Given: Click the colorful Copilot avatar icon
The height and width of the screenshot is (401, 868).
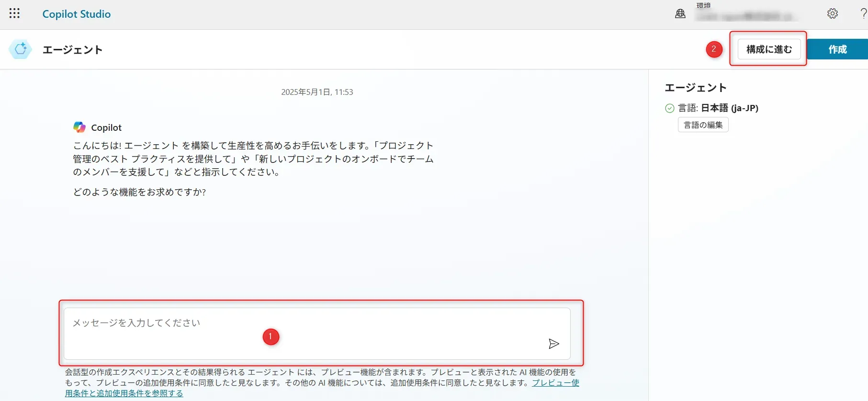Looking at the screenshot, I should click(79, 127).
